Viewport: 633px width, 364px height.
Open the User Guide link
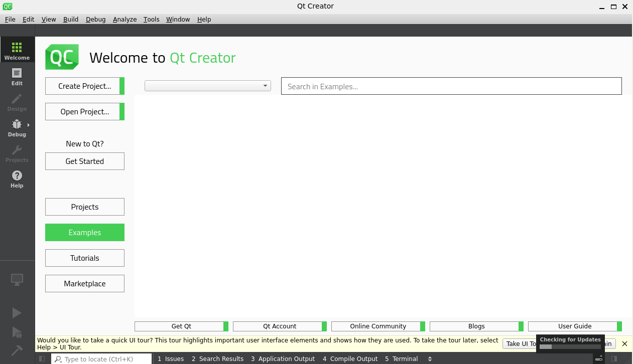tap(575, 326)
